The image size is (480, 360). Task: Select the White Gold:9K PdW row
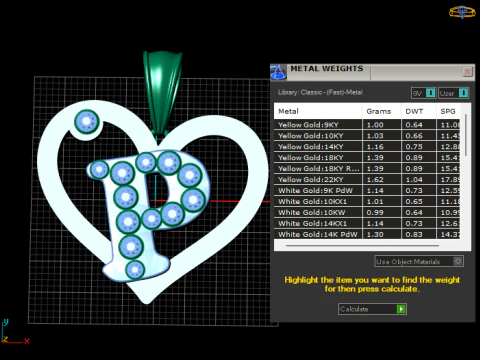point(367,191)
